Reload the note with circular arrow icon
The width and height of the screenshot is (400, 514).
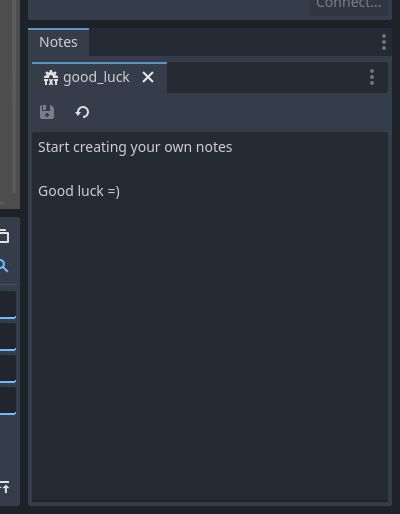82,112
